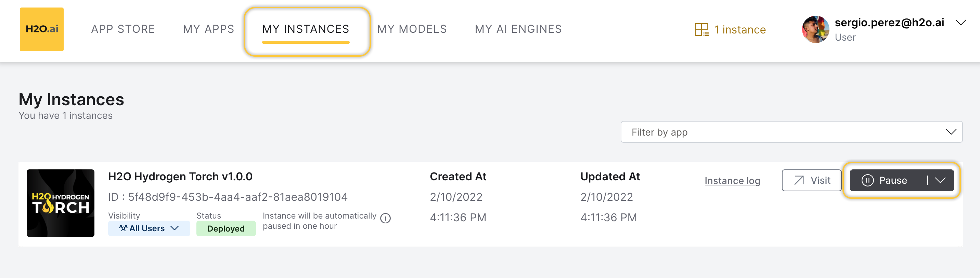Viewport: 980px width, 278px height.
Task: Open the Filter by app dropdown
Action: pos(791,132)
